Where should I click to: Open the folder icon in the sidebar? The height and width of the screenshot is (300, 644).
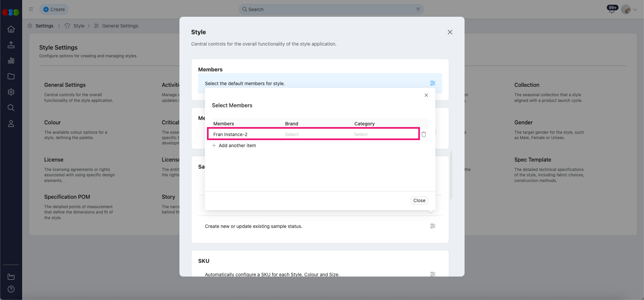(11, 76)
